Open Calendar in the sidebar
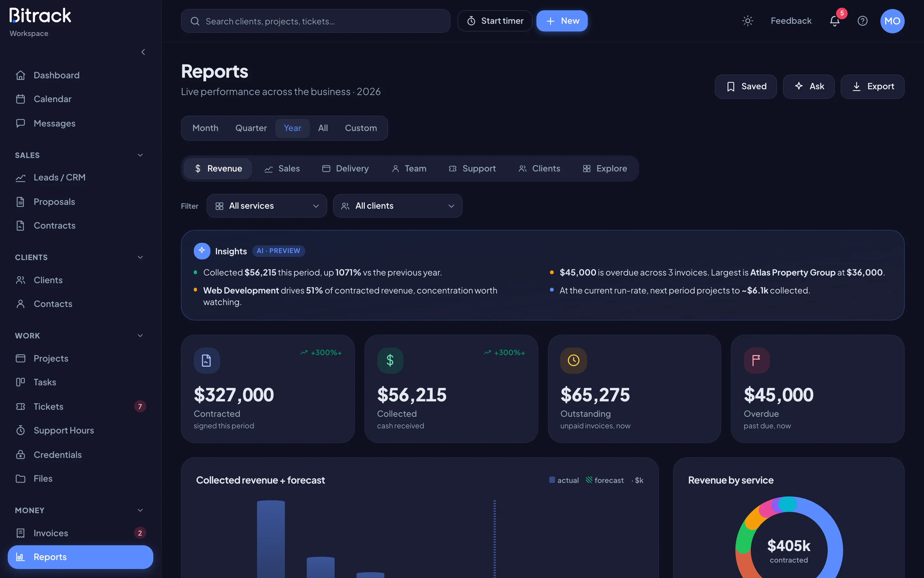Image resolution: width=924 pixels, height=578 pixels. tap(80, 99)
